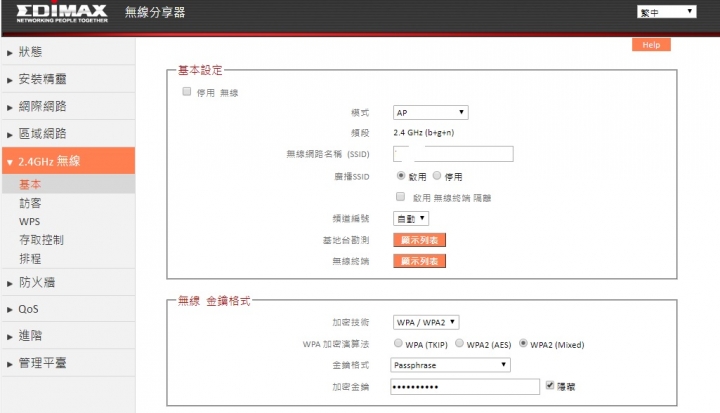
Task: Expand the 防火牆 menu
Action: [x=68, y=283]
